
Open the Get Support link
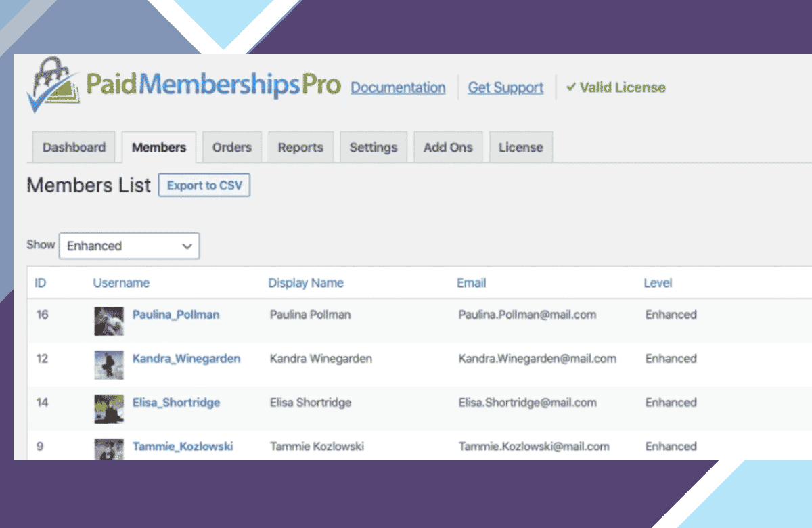505,87
